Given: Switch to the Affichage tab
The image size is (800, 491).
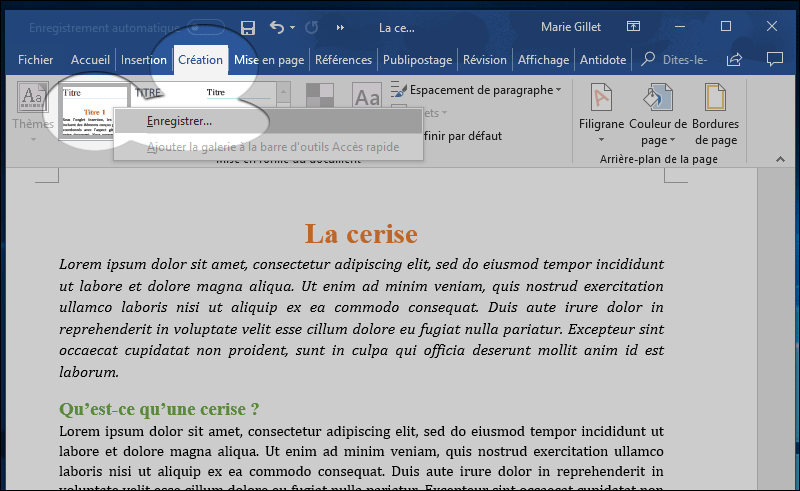Looking at the screenshot, I should click(543, 60).
